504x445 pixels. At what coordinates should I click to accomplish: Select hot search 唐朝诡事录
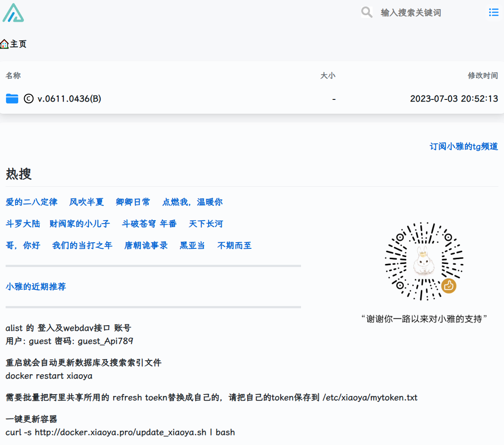(146, 245)
